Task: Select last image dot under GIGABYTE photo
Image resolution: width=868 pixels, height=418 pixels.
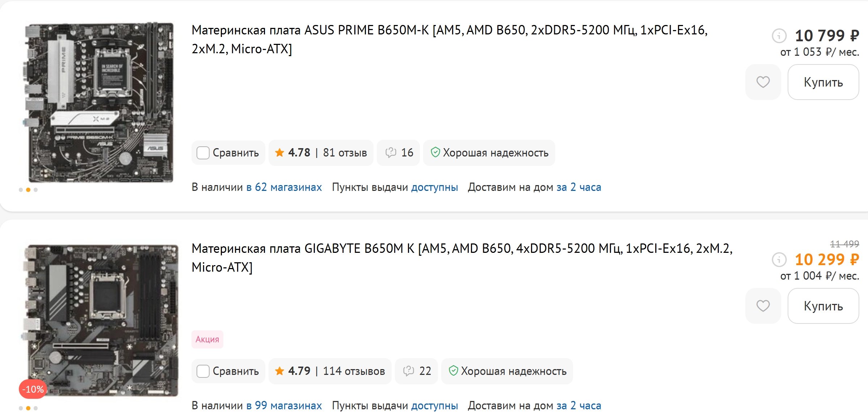Action: [x=35, y=408]
